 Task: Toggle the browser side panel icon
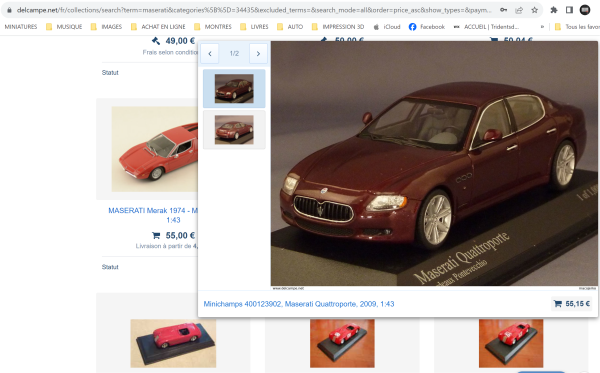(x=569, y=10)
